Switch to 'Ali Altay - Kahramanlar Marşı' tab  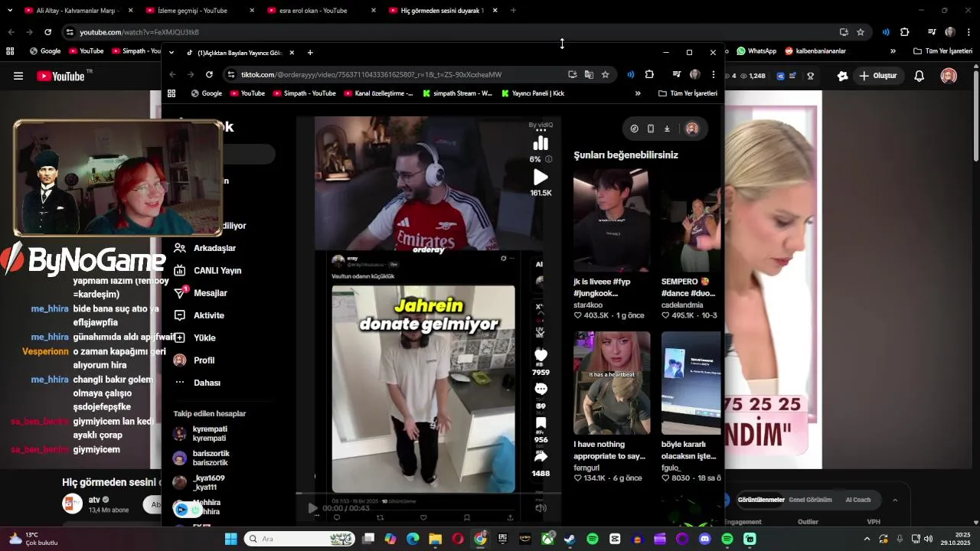click(x=77, y=11)
